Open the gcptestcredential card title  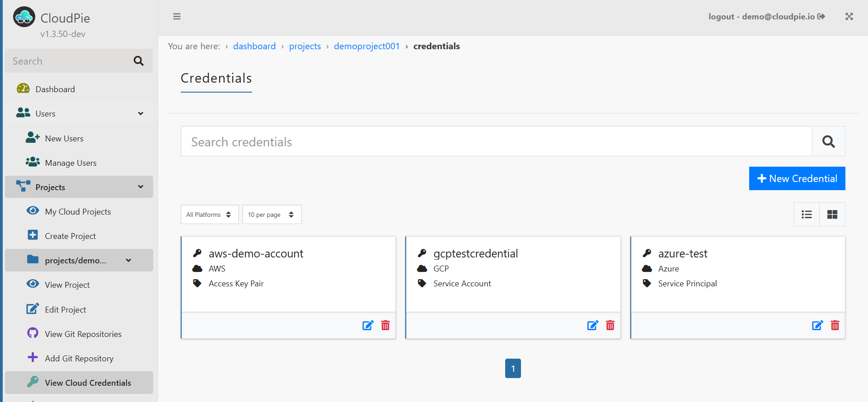pos(476,253)
